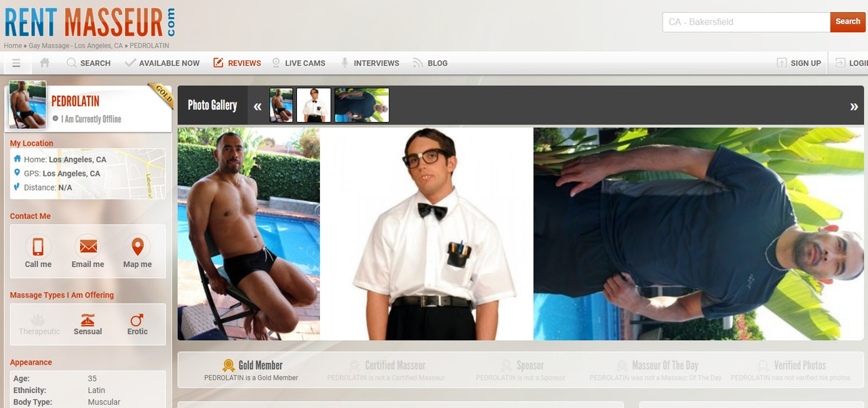Open the hamburger menu icon
The width and height of the screenshot is (868, 408).
coord(16,63)
